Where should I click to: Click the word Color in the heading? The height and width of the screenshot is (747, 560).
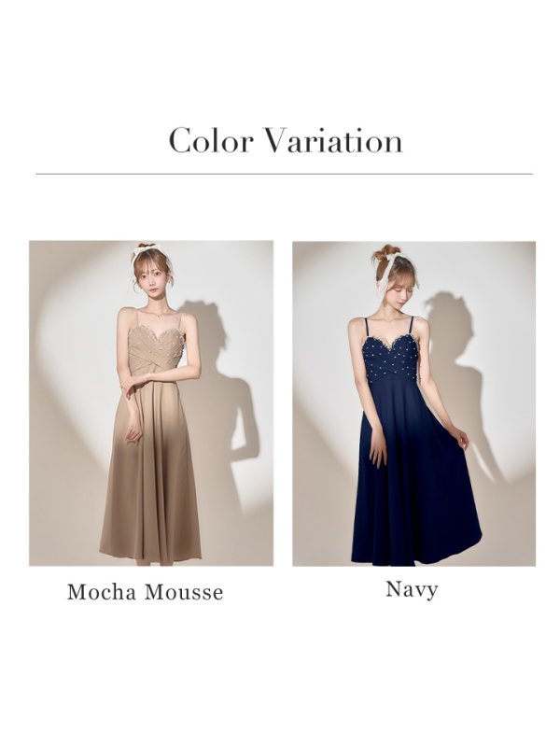tap(211, 141)
